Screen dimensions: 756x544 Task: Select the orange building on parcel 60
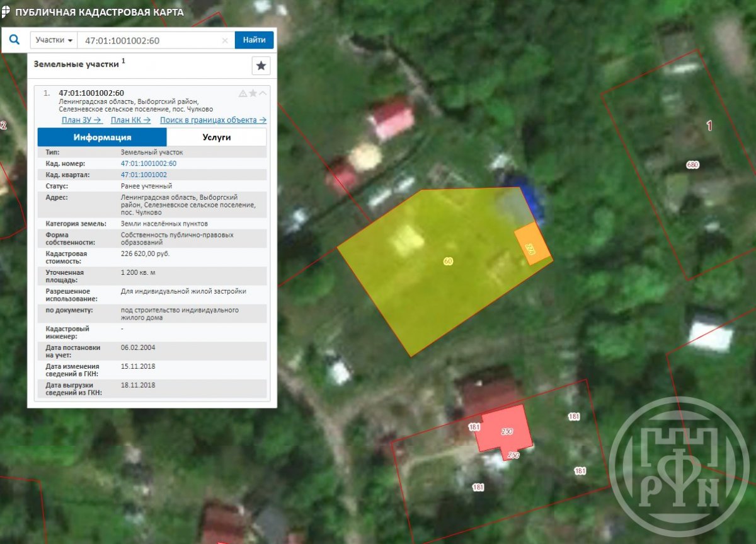click(x=532, y=244)
